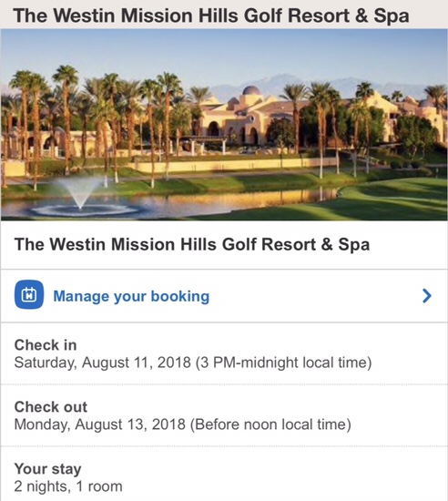Tap the '3 PM-midnight local time' note
This screenshot has width=448, height=501.
(x=283, y=363)
